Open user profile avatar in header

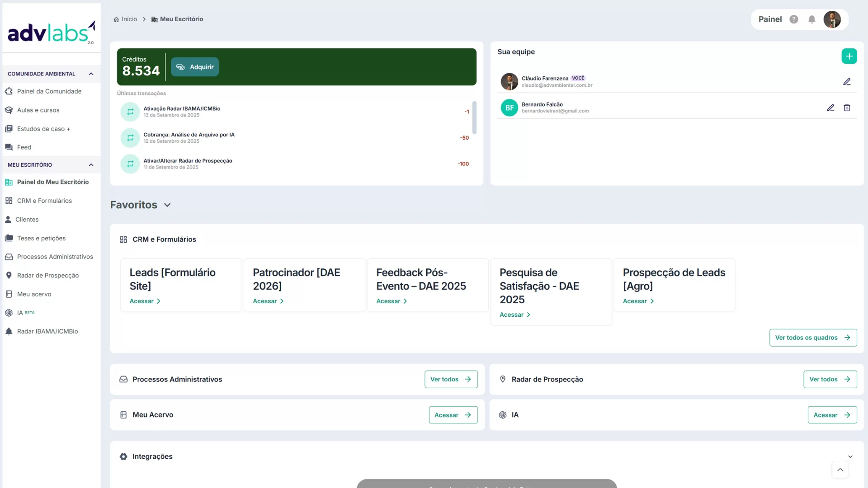831,19
